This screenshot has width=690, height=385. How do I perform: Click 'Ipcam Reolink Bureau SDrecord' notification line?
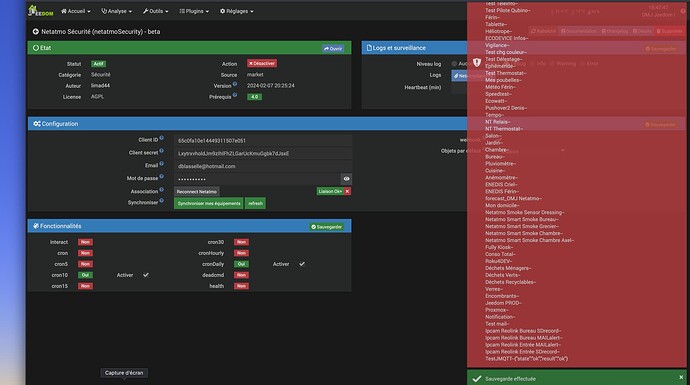point(523,331)
